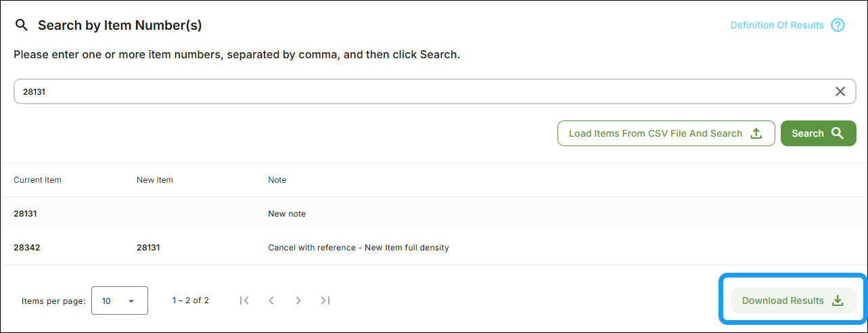Jump to the last results page

(x=325, y=301)
